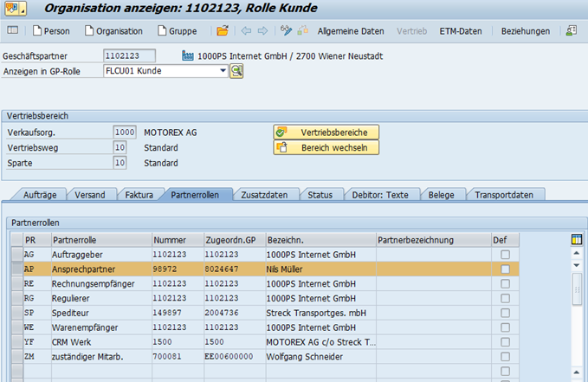The height and width of the screenshot is (382, 588).
Task: Create new Person via toolbar icon
Action: tap(51, 31)
